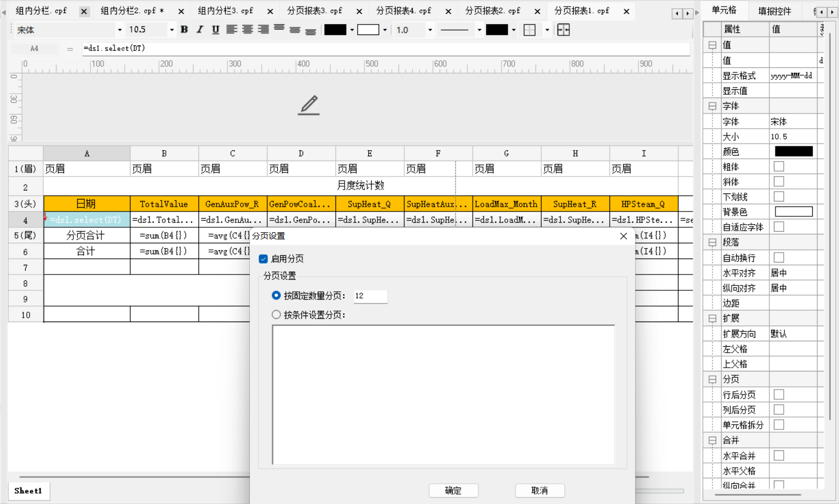Viewport: 839px width, 504px height.
Task: Open line style dropdown
Action: point(480,30)
